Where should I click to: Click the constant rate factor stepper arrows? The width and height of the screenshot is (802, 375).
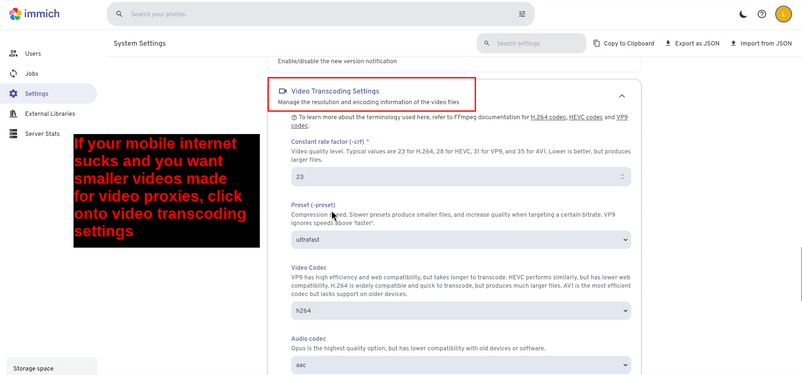coord(622,177)
